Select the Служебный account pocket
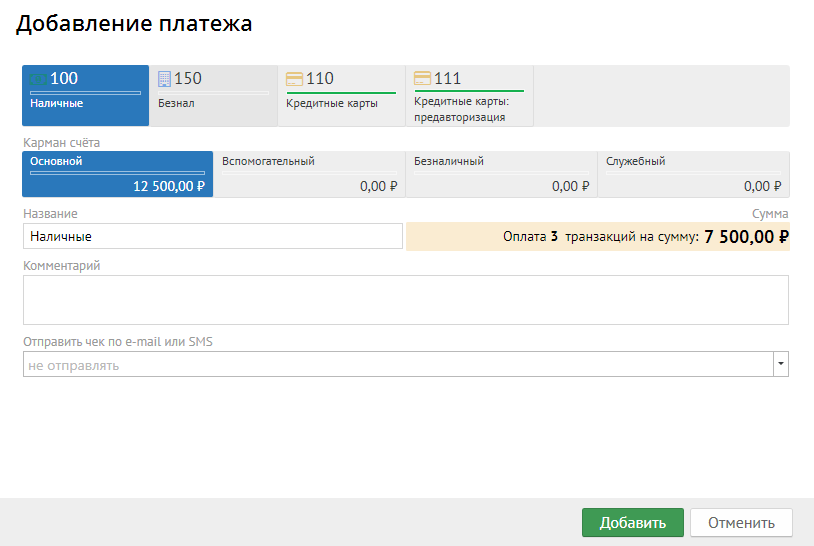Image resolution: width=814 pixels, height=546 pixels. coord(693,174)
